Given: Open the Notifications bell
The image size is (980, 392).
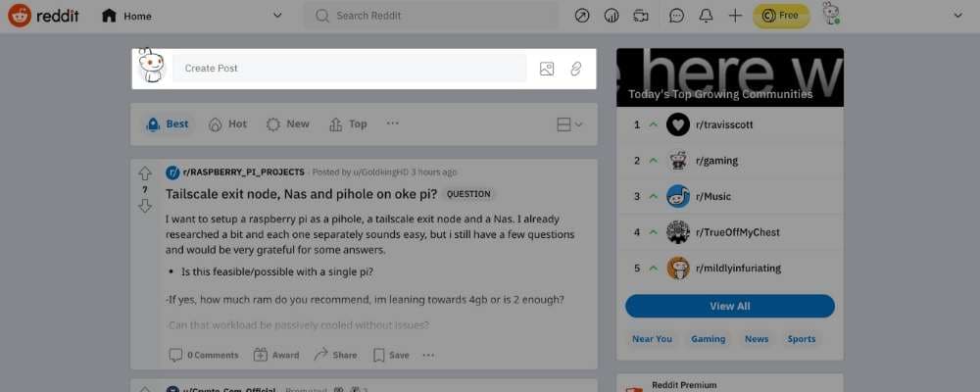Looking at the screenshot, I should coord(706,16).
